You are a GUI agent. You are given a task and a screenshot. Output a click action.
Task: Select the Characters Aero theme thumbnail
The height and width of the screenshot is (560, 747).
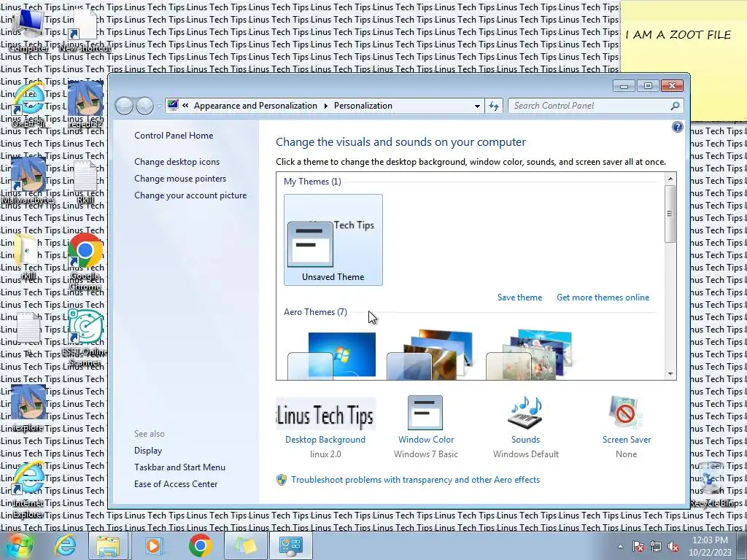[529, 355]
